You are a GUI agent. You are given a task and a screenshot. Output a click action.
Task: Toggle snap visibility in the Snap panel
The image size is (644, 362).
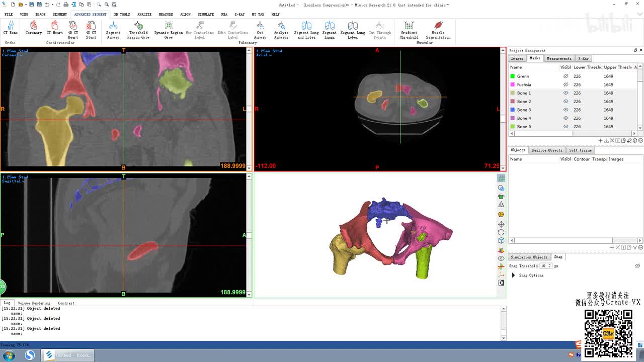coord(637,266)
